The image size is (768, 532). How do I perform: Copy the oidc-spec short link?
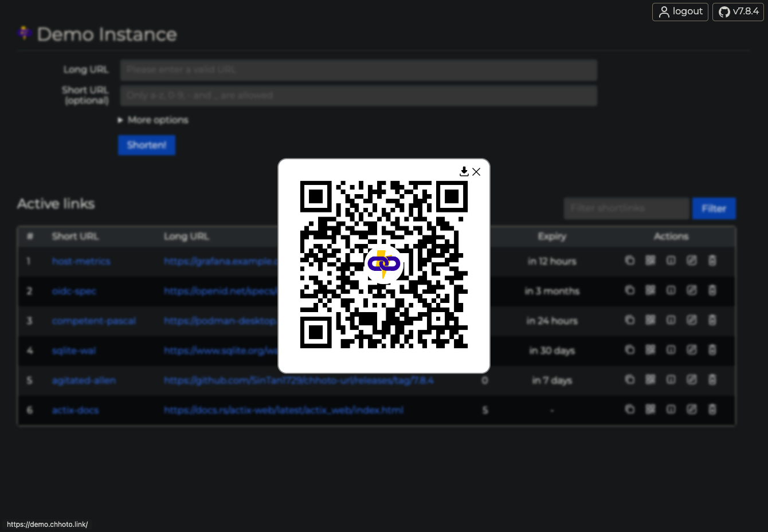tap(630, 290)
